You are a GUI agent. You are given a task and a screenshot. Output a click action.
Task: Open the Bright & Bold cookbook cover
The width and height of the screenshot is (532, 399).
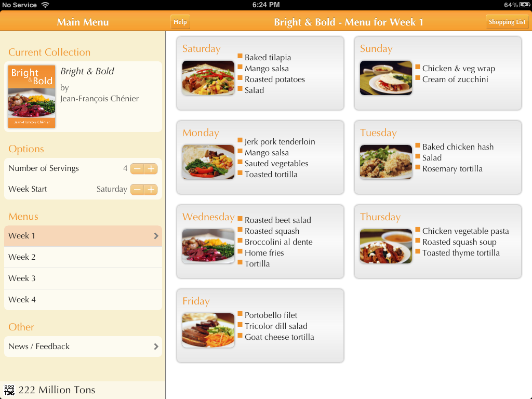pos(32,97)
